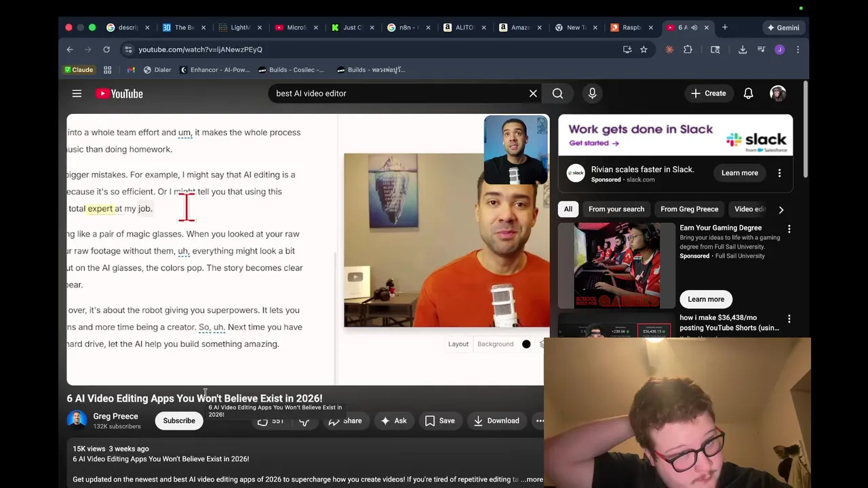Open the Chrome profile avatar J

click(x=779, y=49)
